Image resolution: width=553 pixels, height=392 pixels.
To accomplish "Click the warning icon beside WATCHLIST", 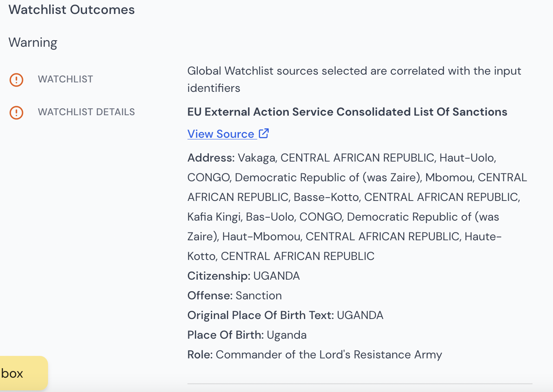I will 16,80.
